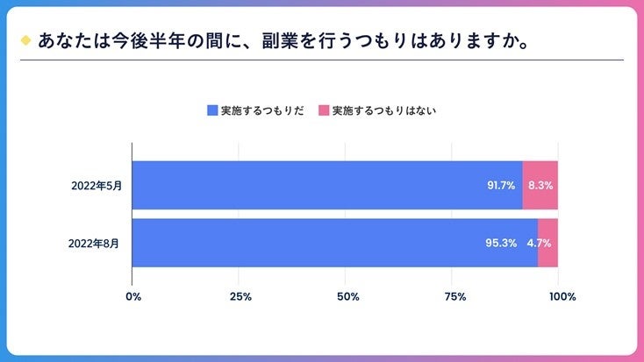The image size is (644, 362).
Task: Click the chart title about 副業
Action: [283, 40]
